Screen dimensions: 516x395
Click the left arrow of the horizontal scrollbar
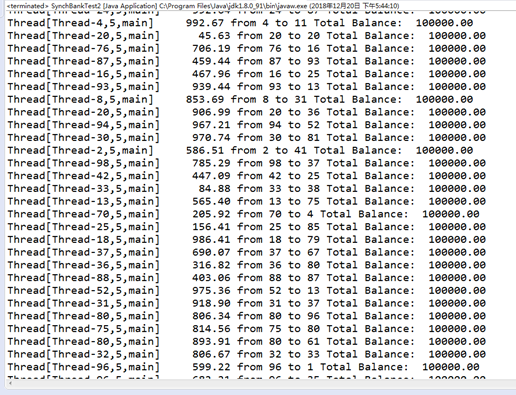(10, 384)
